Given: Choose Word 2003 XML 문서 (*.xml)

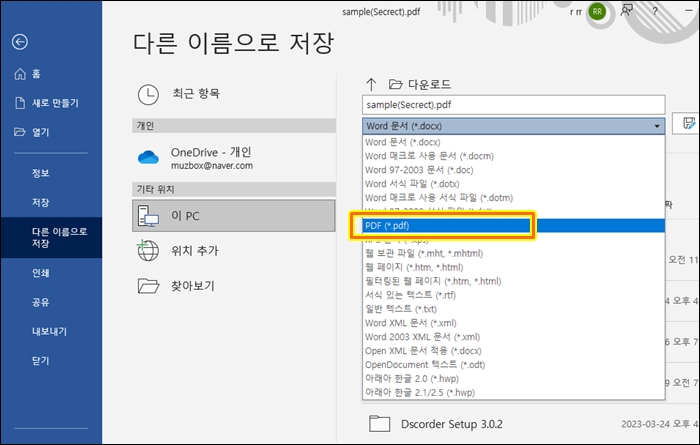Looking at the screenshot, I should (513, 337).
